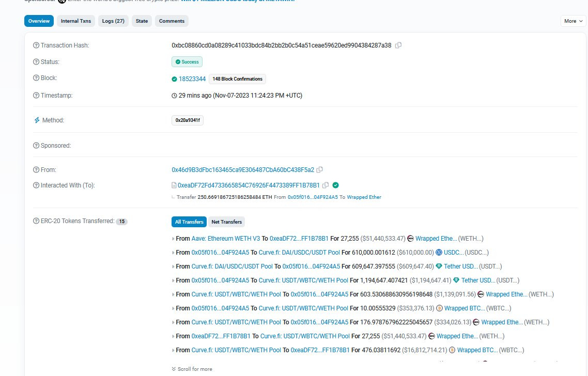Click the 0x20a9341f method badge
588x376 pixels.
coord(188,120)
